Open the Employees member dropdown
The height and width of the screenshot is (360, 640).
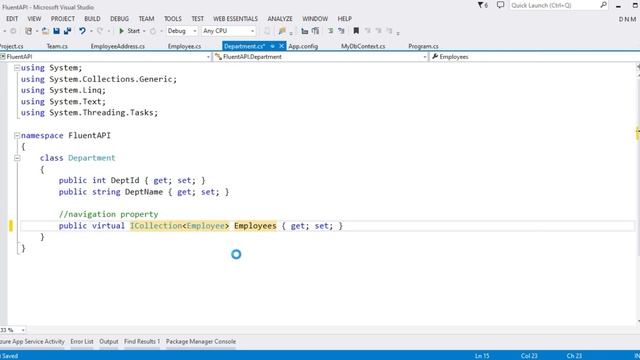(x=535, y=57)
